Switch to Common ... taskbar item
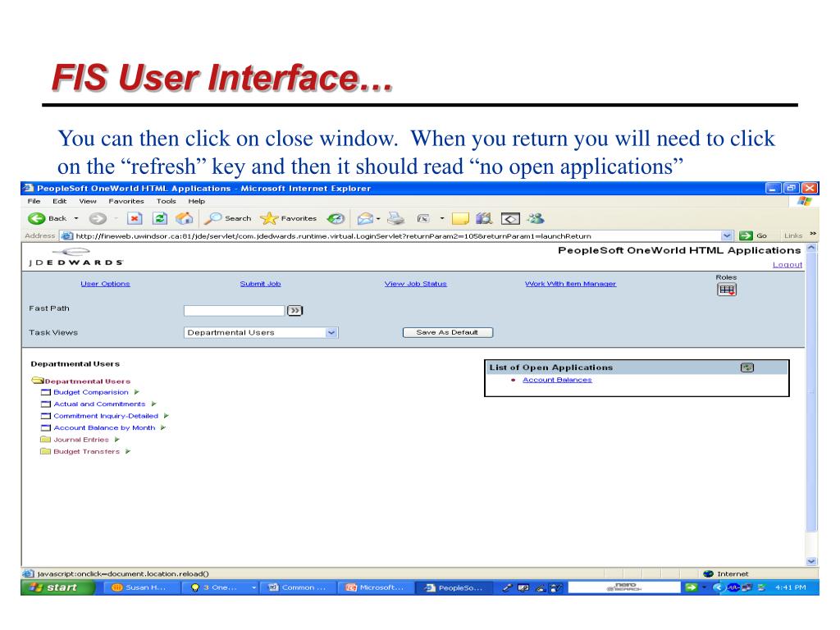Screen dimensions: 840x630 [297, 587]
